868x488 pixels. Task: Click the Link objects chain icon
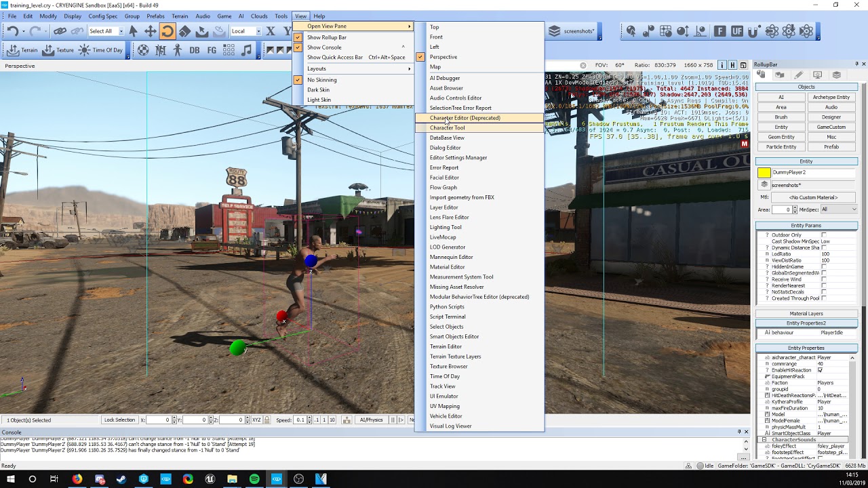pos(60,31)
